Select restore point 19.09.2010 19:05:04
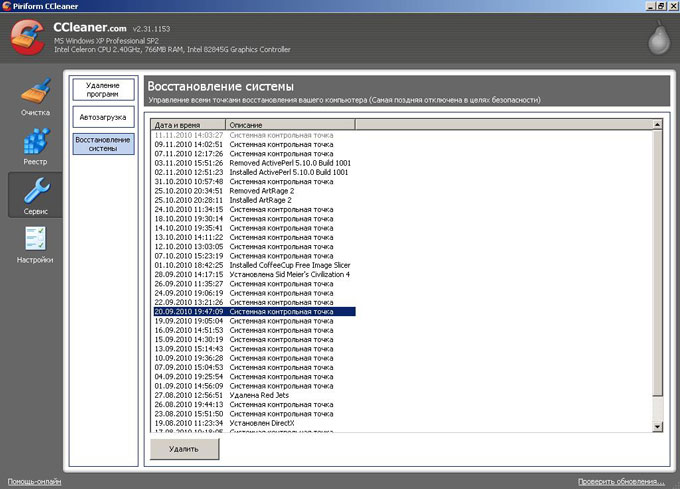This screenshot has height=489, width=680. (255, 321)
